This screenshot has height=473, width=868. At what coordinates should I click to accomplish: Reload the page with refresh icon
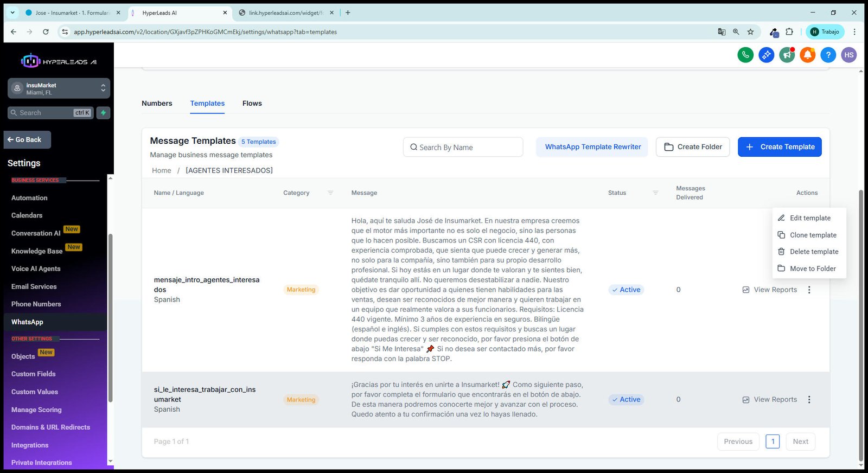tap(46, 32)
